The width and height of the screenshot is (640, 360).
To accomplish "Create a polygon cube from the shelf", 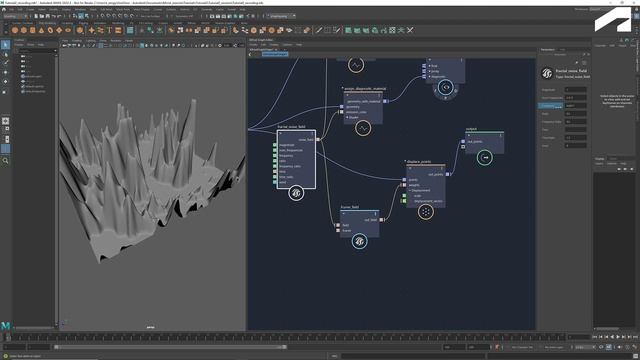I will click(24, 30).
